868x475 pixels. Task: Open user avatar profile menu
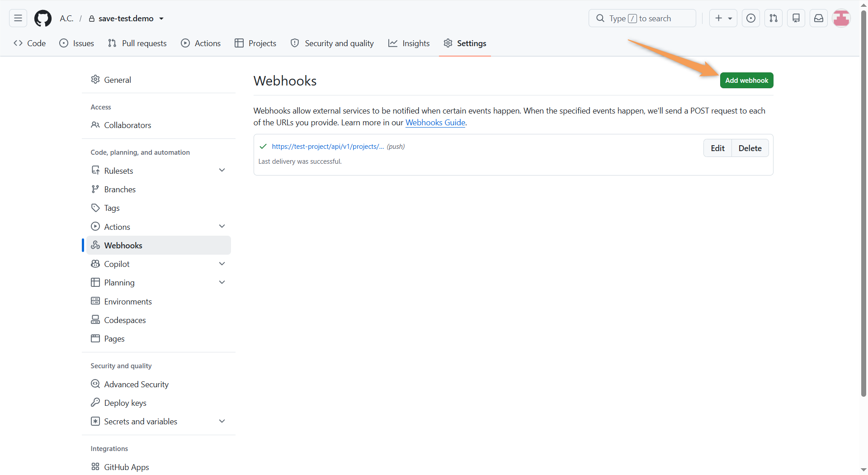click(x=841, y=18)
